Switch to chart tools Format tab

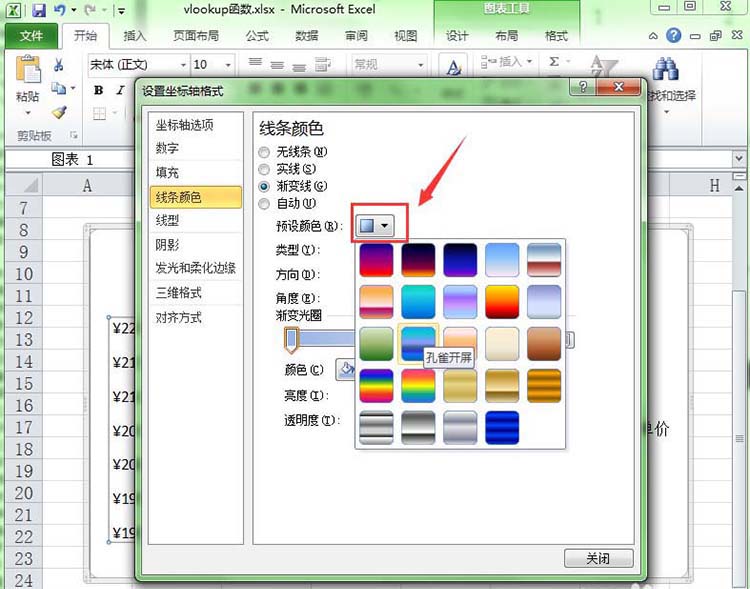pos(556,36)
